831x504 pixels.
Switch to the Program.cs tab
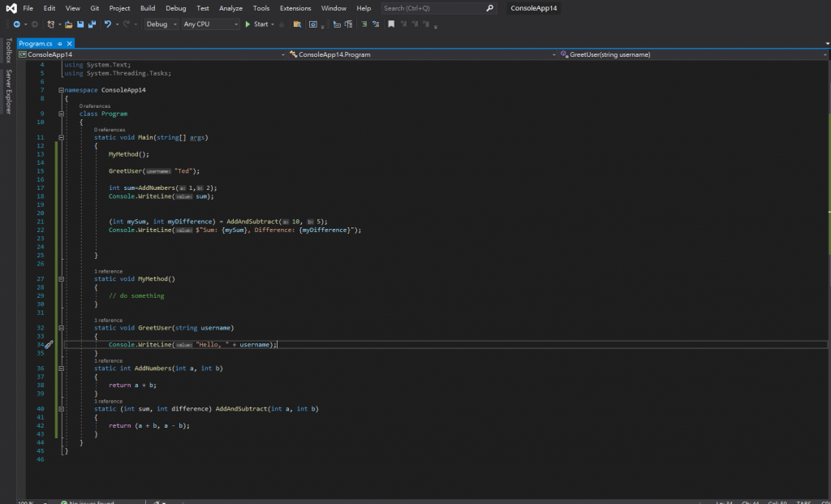36,44
